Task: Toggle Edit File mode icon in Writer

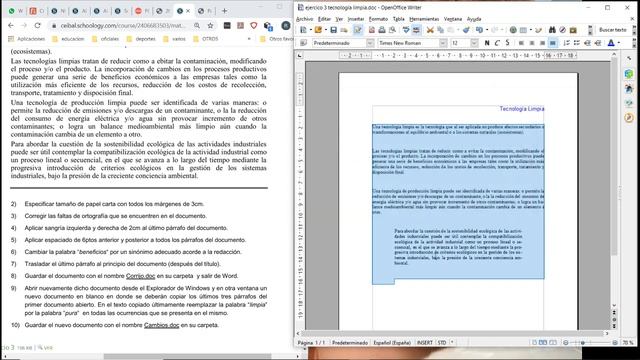Action: tap(358, 30)
